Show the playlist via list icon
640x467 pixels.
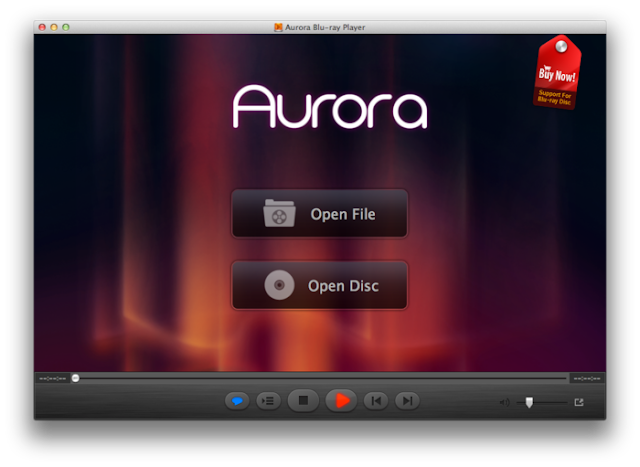[x=269, y=401]
